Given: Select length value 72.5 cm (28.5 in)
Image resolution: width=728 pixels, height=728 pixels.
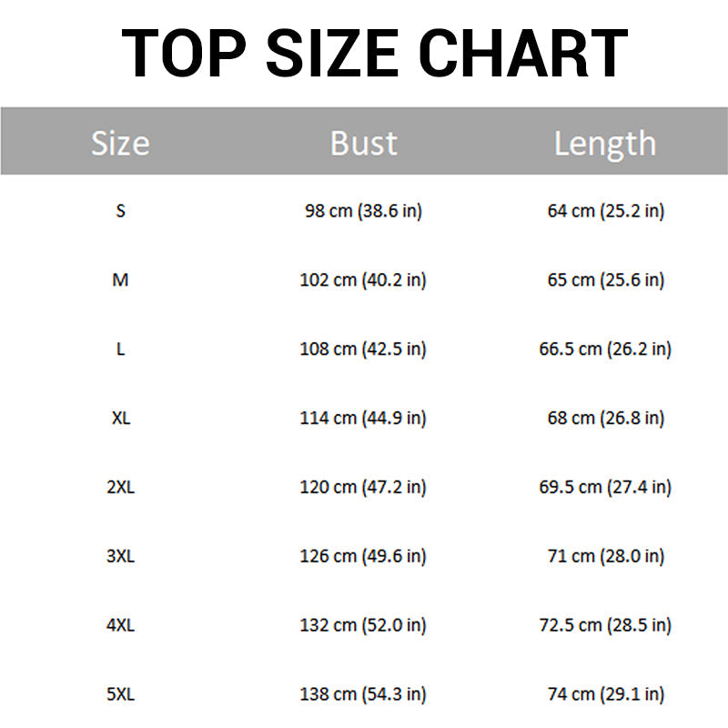Looking at the screenshot, I should pos(605,625).
